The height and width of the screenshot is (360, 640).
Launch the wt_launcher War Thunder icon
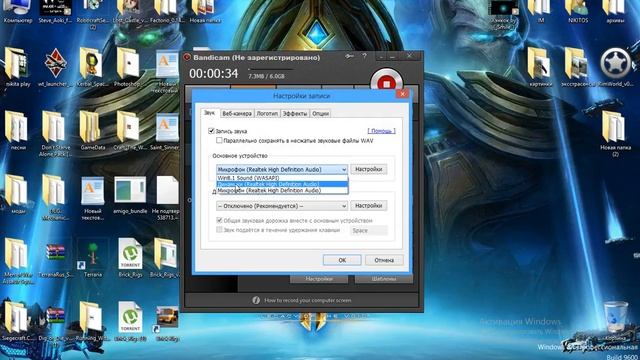tap(55, 67)
